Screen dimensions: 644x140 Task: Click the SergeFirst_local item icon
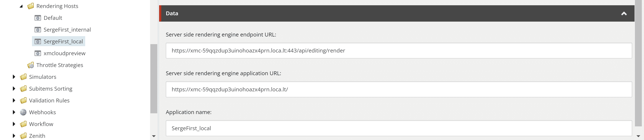point(38,42)
